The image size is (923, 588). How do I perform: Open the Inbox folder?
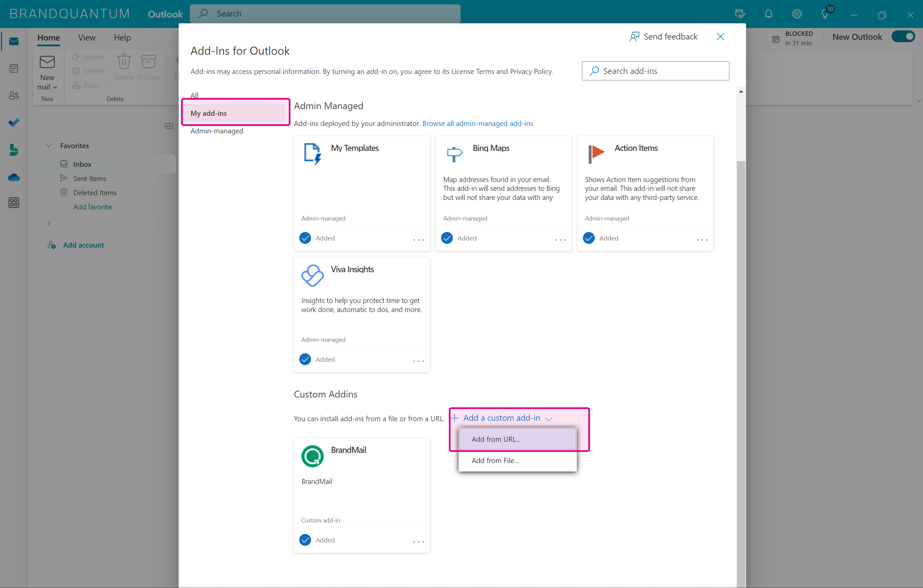[x=82, y=164]
